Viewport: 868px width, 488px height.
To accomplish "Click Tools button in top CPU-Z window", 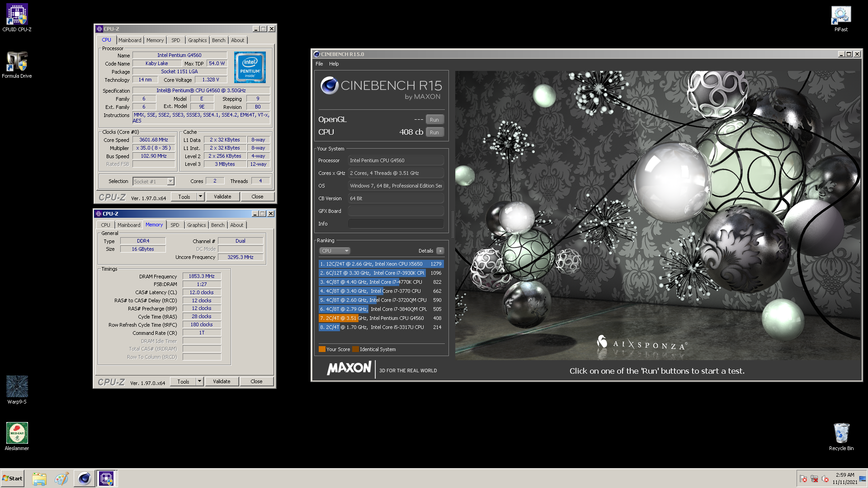I will pyautogui.click(x=184, y=197).
